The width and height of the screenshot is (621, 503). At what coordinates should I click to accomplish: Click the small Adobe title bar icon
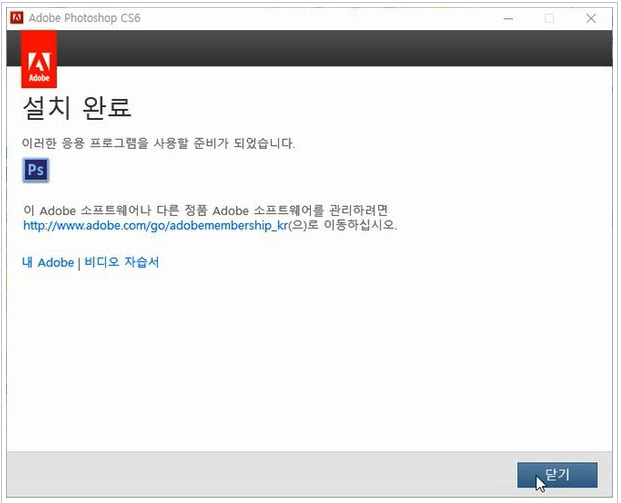coord(17,18)
